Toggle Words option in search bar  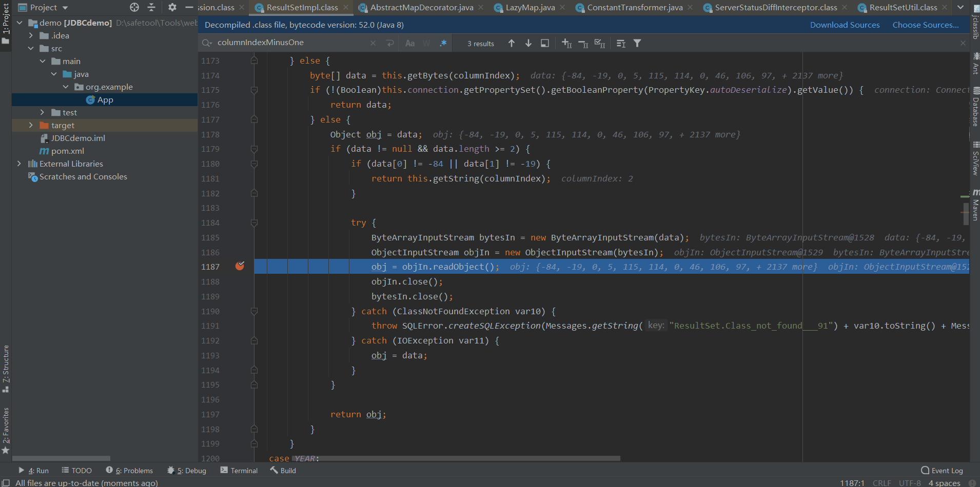point(426,44)
